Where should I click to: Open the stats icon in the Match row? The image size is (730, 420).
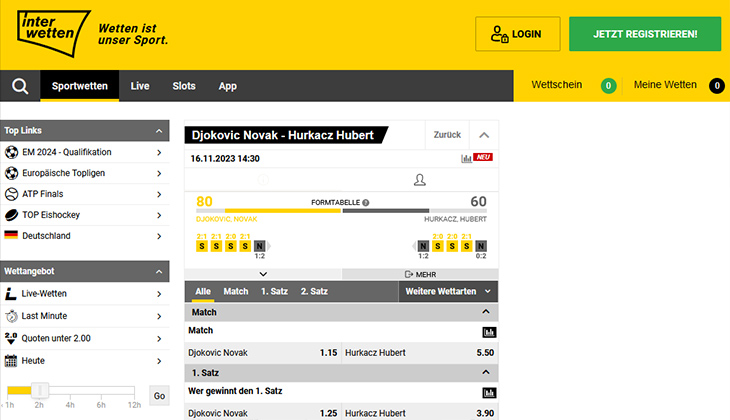[489, 332]
